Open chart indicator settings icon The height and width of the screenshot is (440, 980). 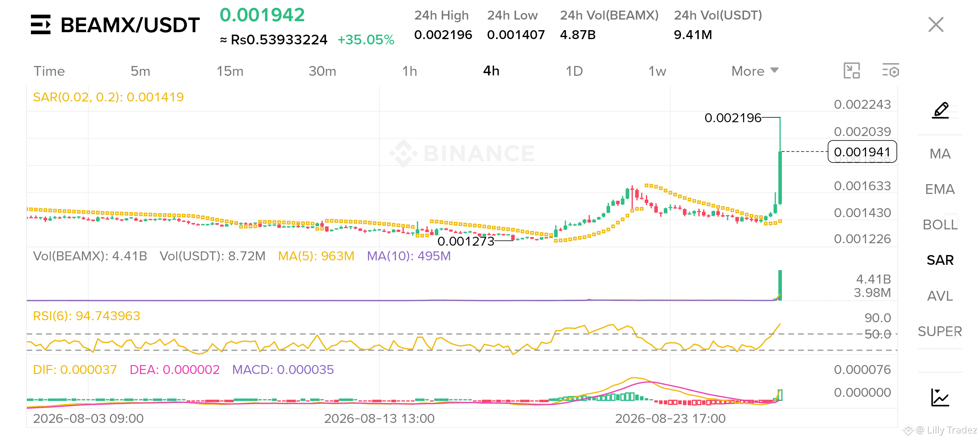(890, 70)
